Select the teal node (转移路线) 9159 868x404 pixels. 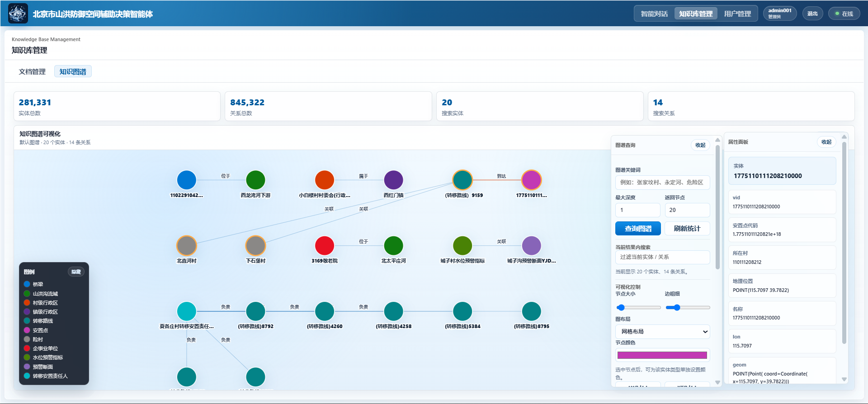[462, 180]
